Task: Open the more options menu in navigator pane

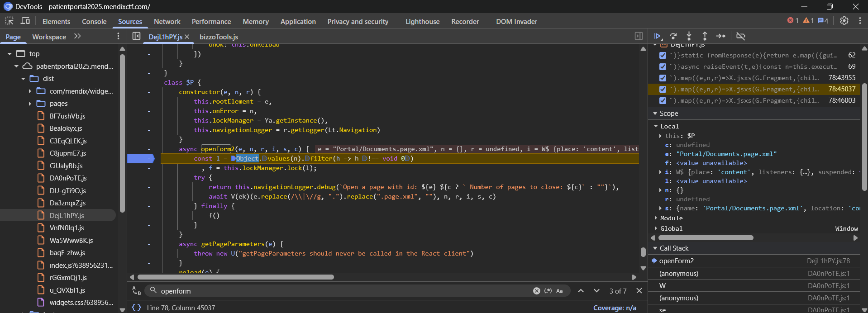Action: [118, 36]
